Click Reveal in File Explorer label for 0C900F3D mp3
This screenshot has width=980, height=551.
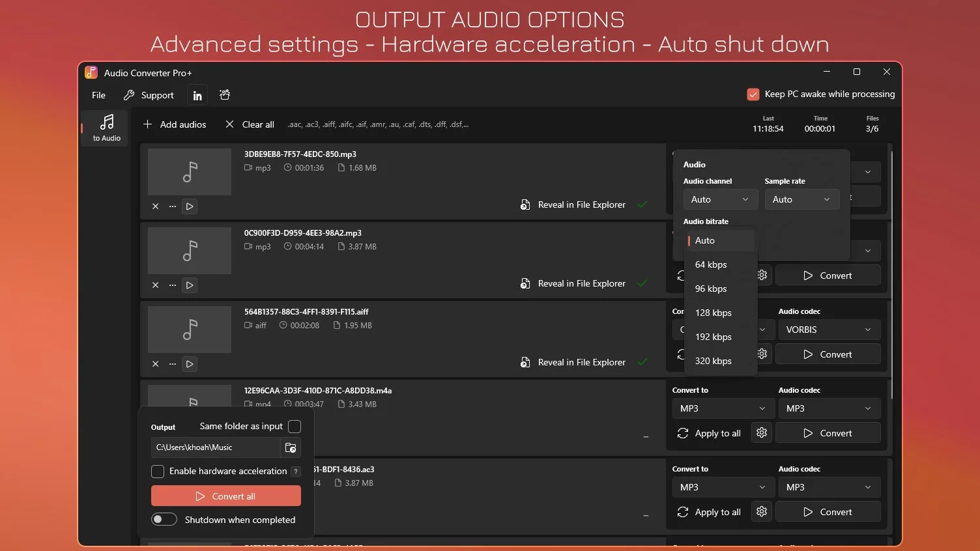point(581,283)
